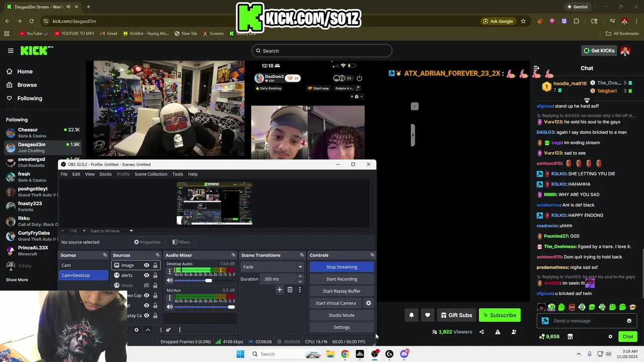The image size is (644, 362).
Task: Pop out the Sources dock in OBS
Action: [157, 255]
